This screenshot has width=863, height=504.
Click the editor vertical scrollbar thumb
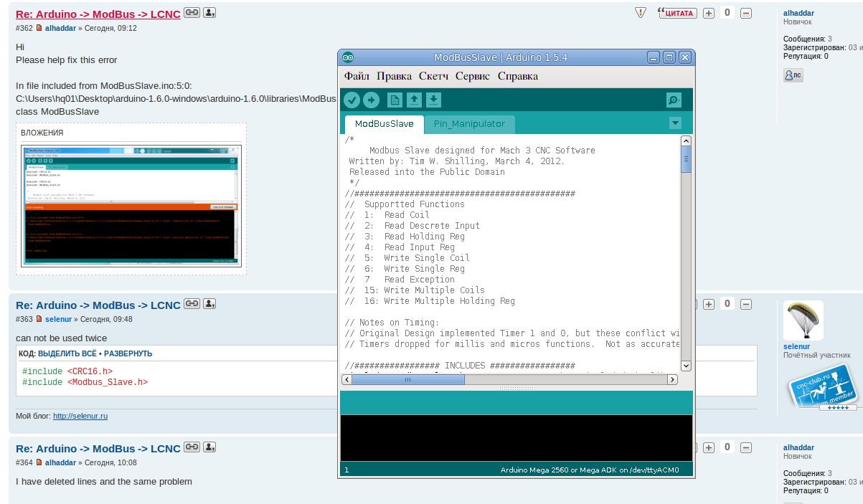tap(686, 160)
